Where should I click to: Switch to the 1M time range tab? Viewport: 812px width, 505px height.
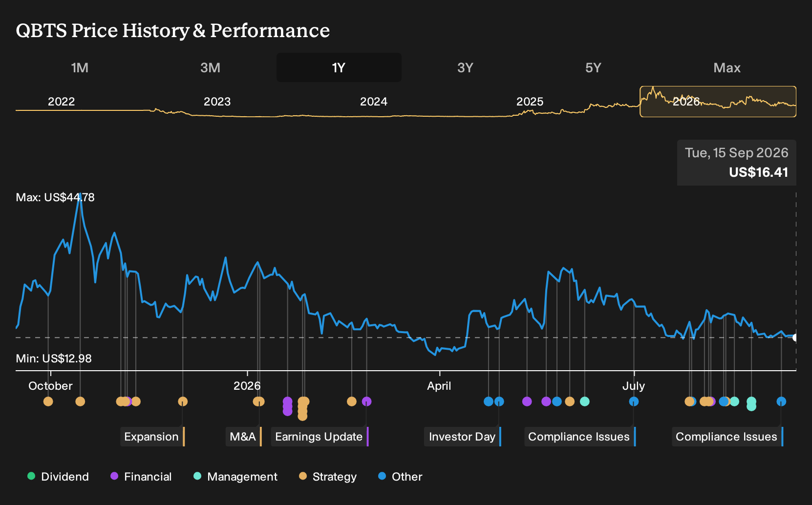tap(80, 67)
